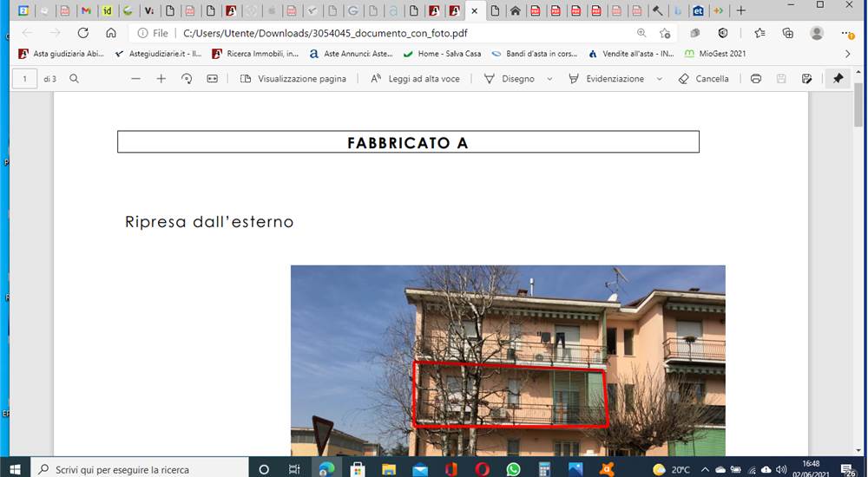Click the zoom out minus icon
The image size is (868, 477).
(135, 79)
